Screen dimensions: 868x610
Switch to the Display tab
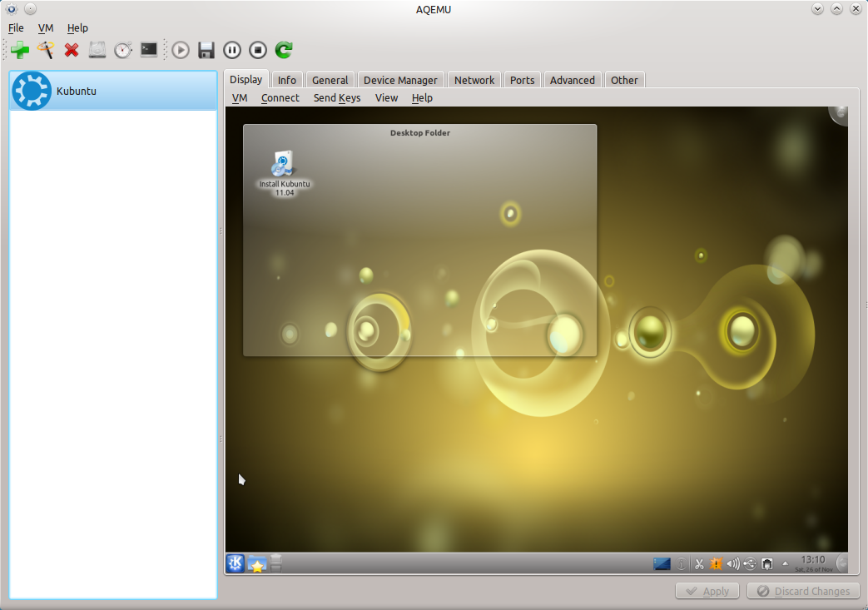coord(246,79)
